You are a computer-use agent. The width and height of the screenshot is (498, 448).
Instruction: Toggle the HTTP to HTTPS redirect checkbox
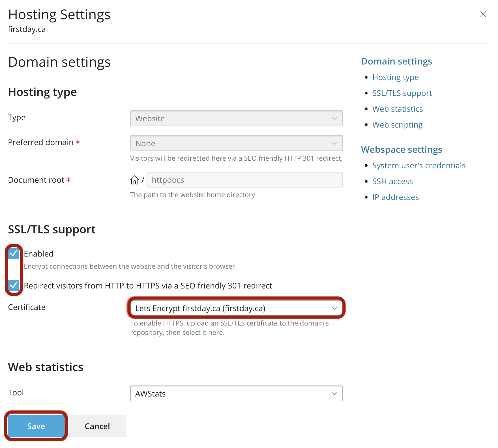point(14,285)
